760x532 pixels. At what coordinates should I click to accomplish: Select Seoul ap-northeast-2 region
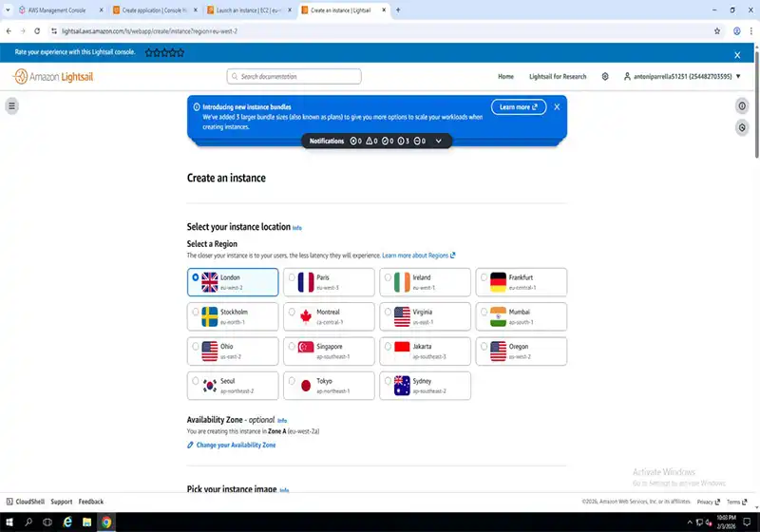[233, 386]
